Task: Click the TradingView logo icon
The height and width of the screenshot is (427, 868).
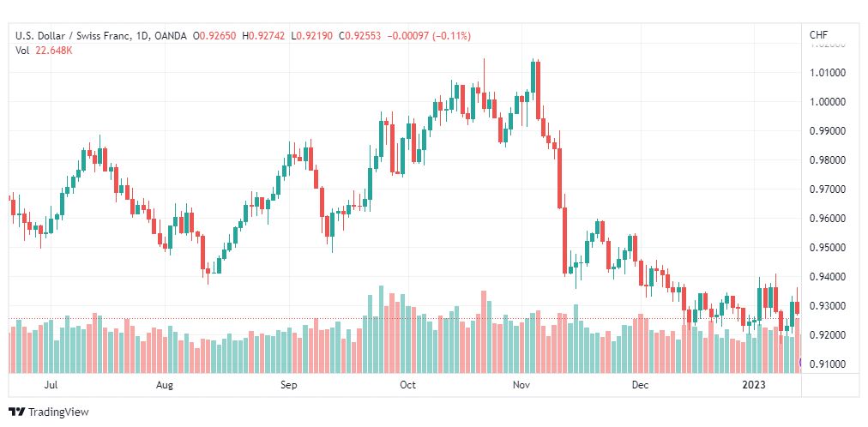Action: point(16,412)
